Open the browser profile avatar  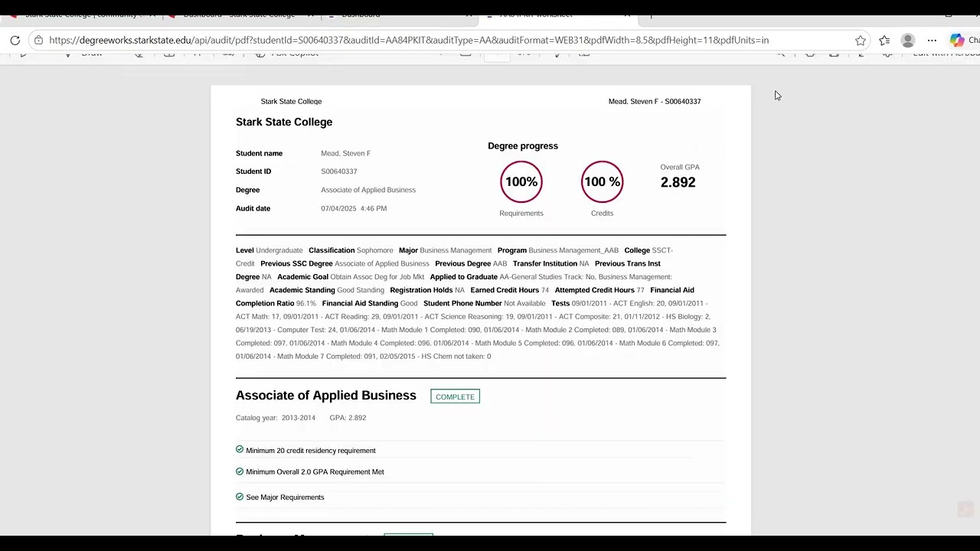coord(908,40)
